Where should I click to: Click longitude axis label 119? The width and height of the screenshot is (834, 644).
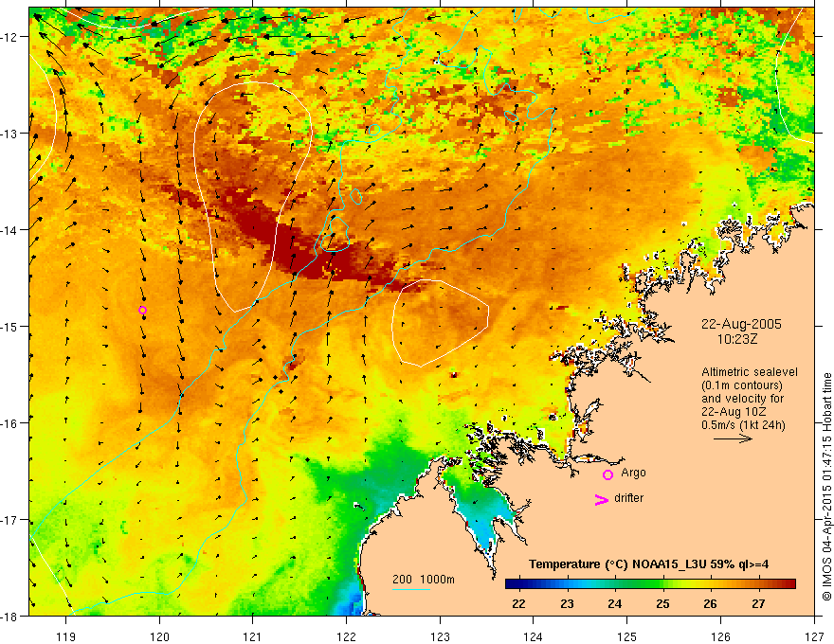[66, 636]
